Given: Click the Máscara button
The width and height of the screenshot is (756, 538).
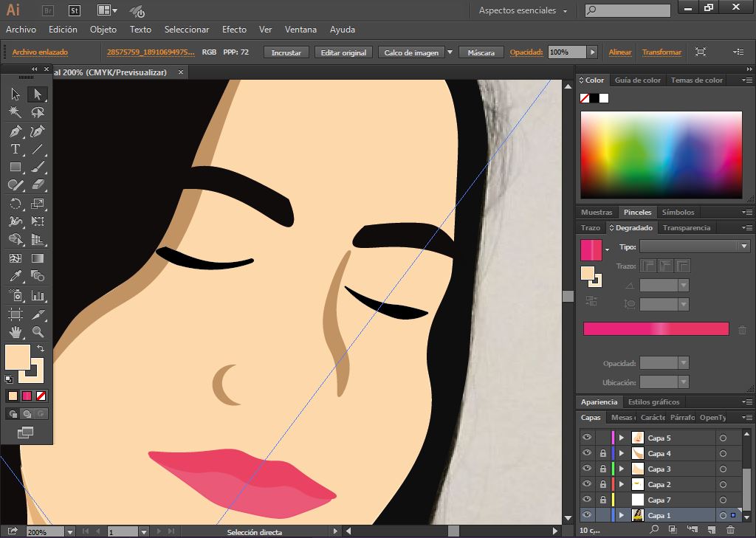Looking at the screenshot, I should pyautogui.click(x=481, y=52).
